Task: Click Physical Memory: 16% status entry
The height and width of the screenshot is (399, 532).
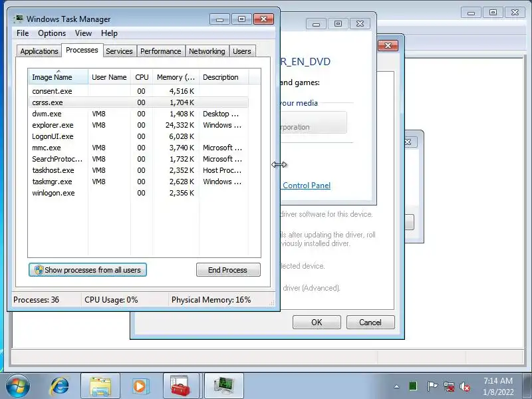Action: (x=211, y=300)
